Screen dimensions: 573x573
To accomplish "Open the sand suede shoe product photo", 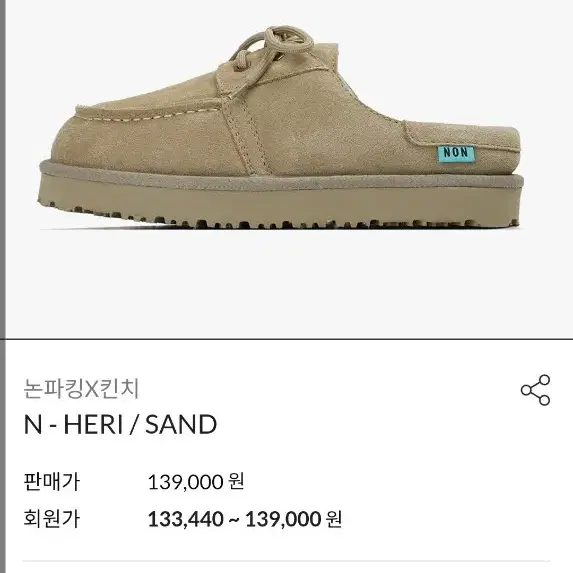I will (x=281, y=128).
